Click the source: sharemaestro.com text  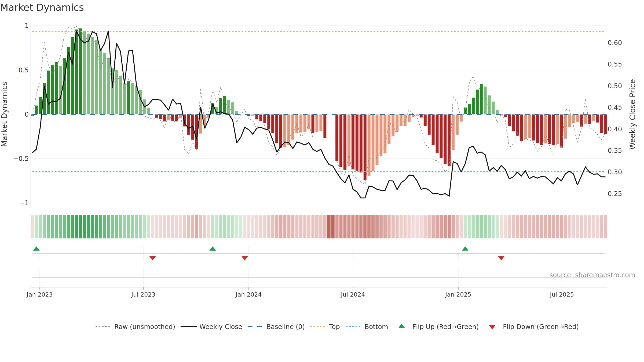pyautogui.click(x=592, y=275)
